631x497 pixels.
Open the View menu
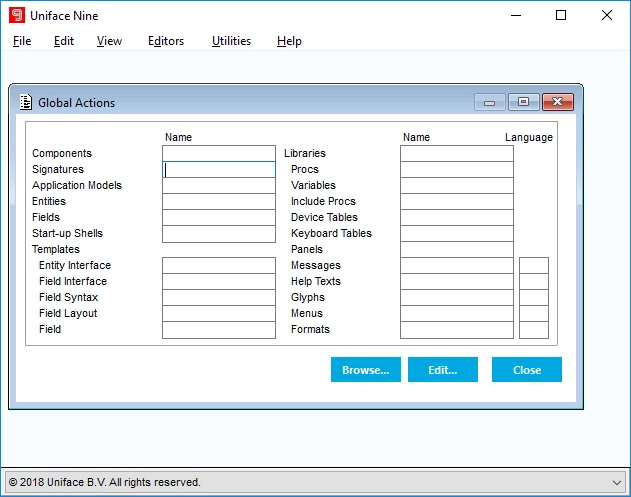pos(109,41)
